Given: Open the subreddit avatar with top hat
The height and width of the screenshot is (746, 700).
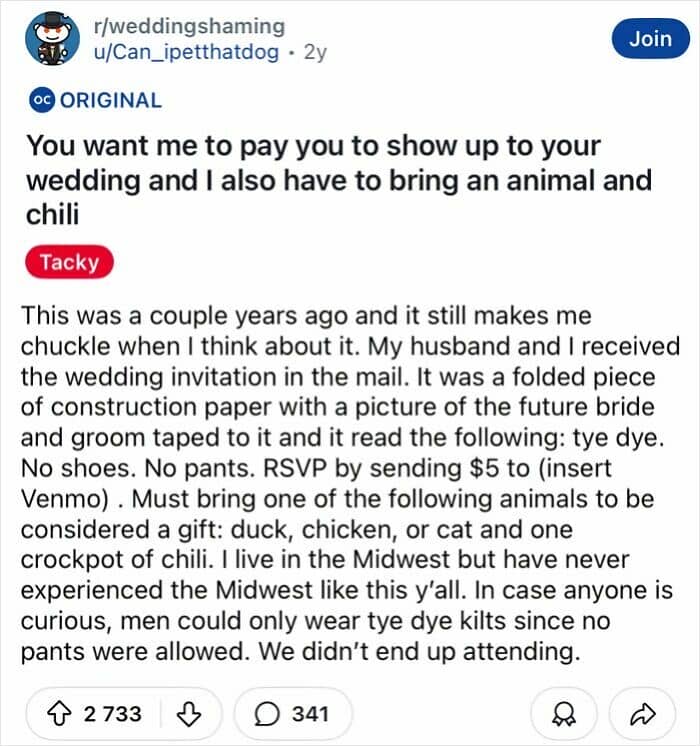Looking at the screenshot, I should 52,39.
